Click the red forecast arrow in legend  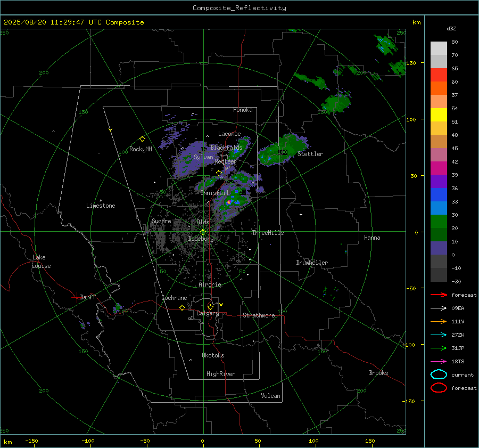click(439, 295)
